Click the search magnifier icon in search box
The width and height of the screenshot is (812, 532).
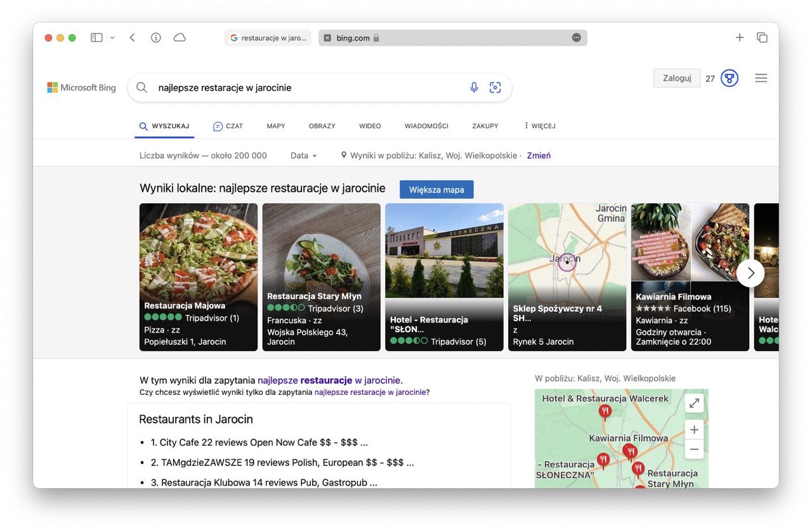(142, 88)
